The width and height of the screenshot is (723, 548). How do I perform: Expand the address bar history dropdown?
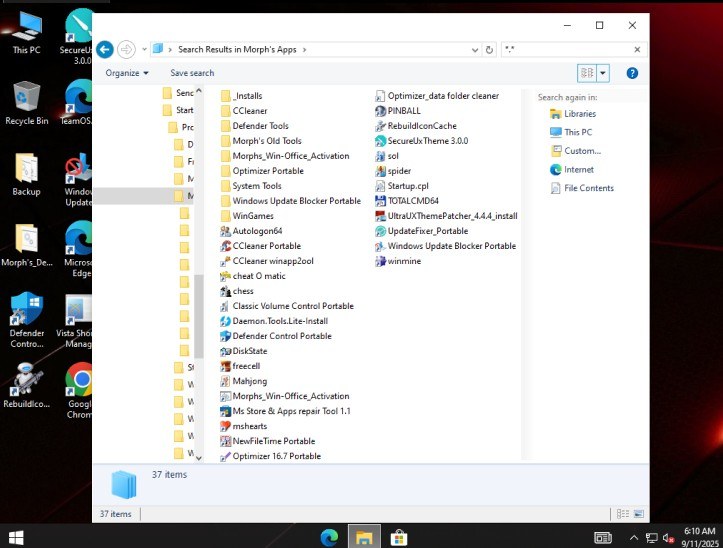(x=475, y=50)
